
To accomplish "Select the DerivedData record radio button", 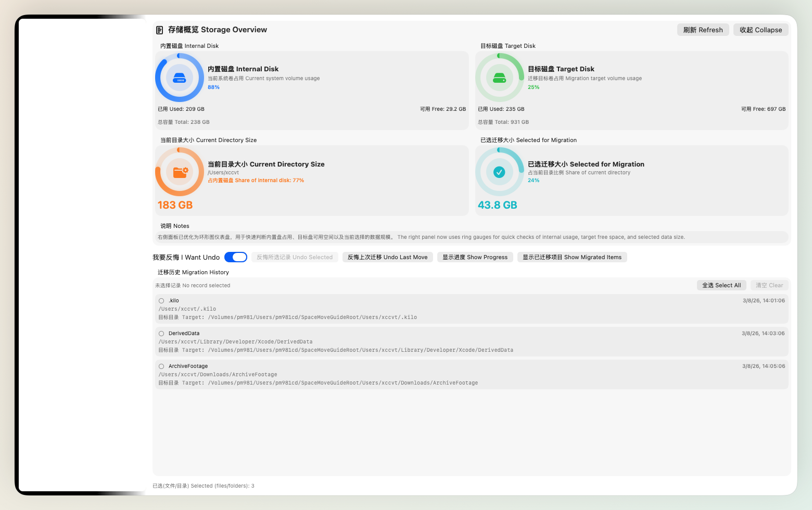I will click(161, 334).
